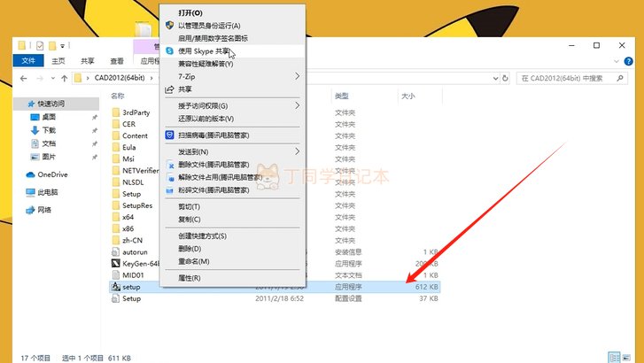Image resolution: width=644 pixels, height=363 pixels.
Task: Select OneDrive in navigation pane
Action: click(52, 174)
